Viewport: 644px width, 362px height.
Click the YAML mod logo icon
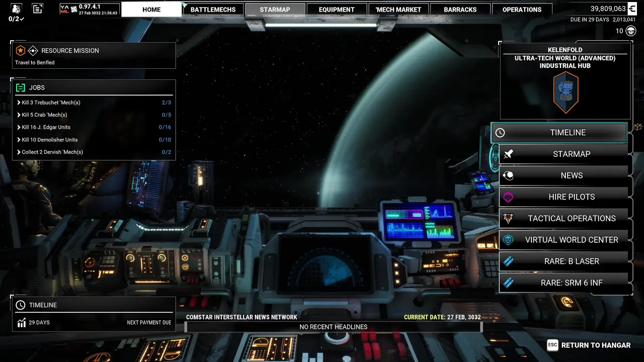click(64, 9)
